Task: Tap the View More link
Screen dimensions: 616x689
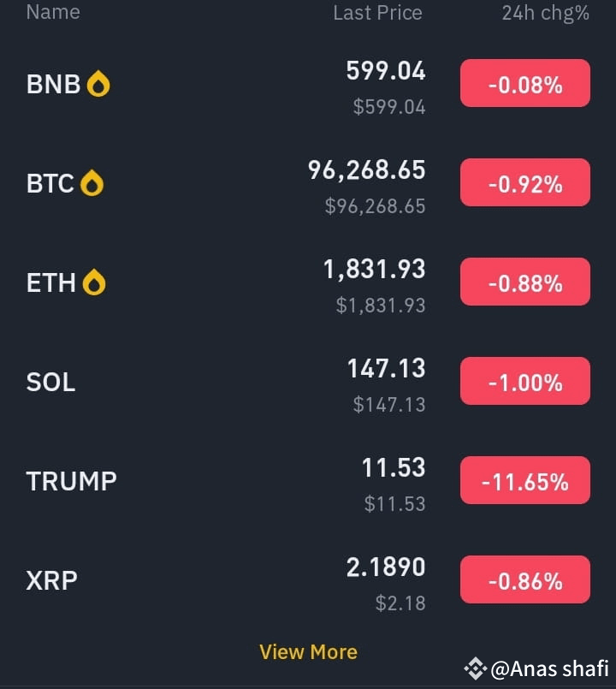Action: (x=309, y=652)
